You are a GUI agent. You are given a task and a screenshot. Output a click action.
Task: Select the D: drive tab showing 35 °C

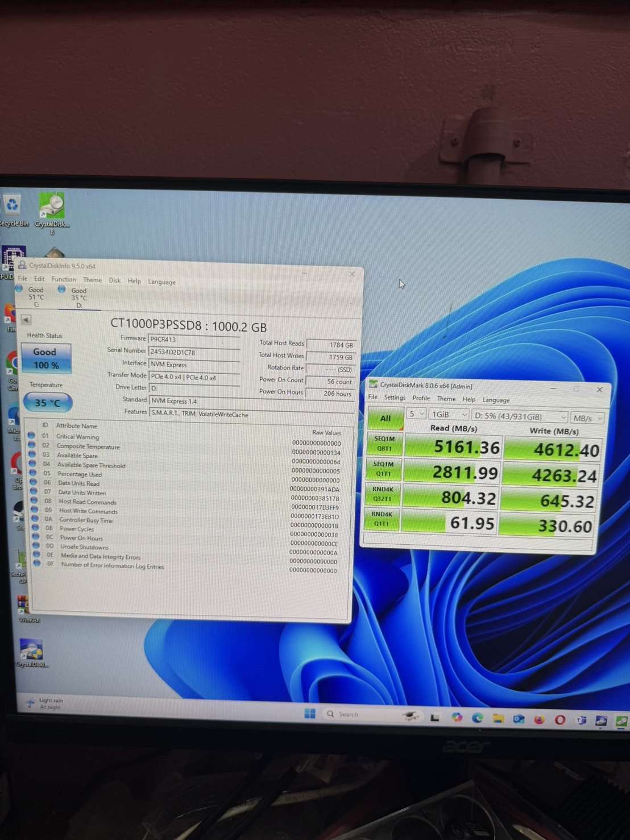(x=78, y=297)
